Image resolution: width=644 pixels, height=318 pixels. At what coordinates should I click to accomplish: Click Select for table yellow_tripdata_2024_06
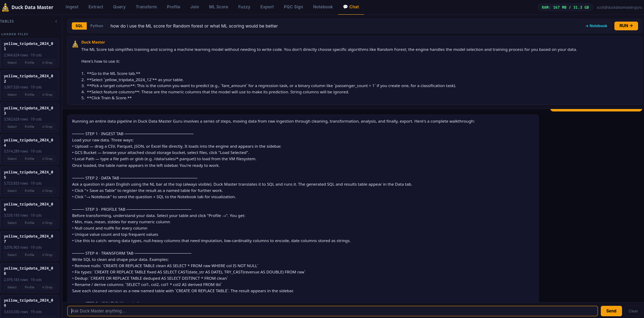click(x=12, y=223)
